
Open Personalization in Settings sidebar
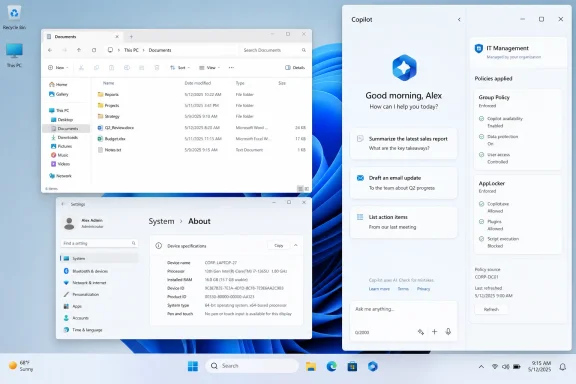coord(99,294)
